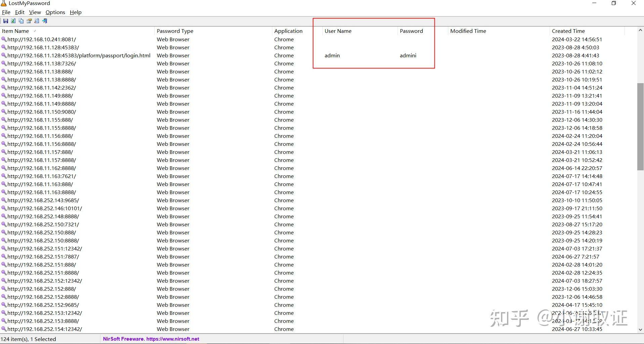Click created time 2024-06-14 22:20:57

[577, 168]
